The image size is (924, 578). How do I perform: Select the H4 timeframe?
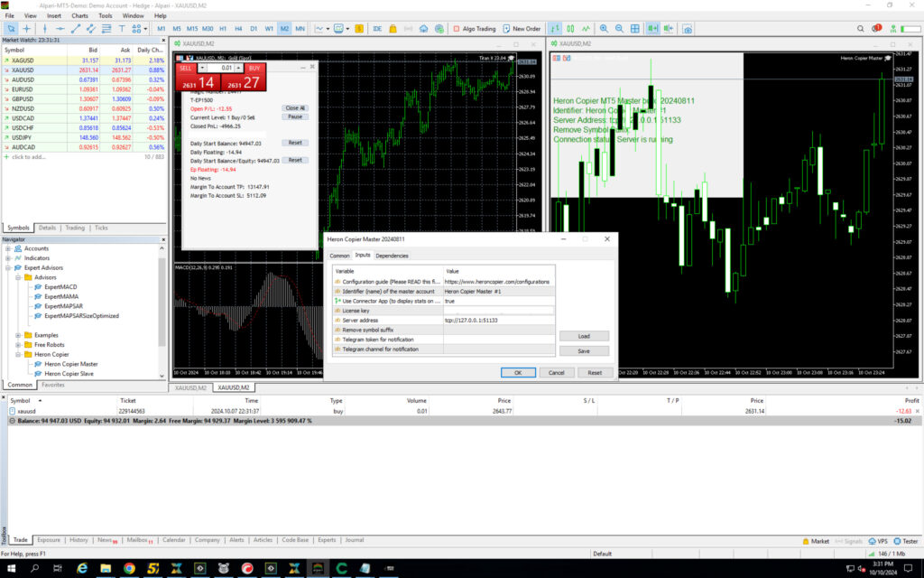(x=238, y=28)
